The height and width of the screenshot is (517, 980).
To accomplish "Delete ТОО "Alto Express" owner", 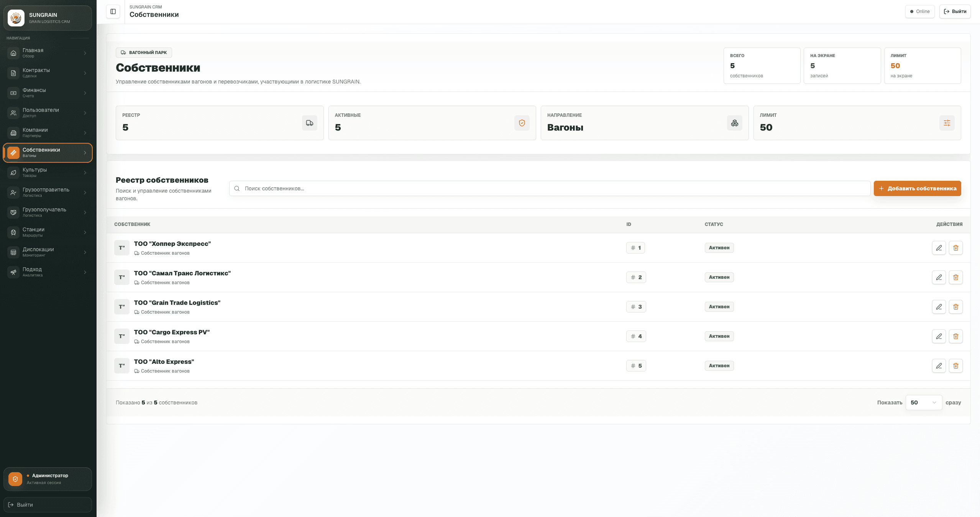I will point(956,366).
